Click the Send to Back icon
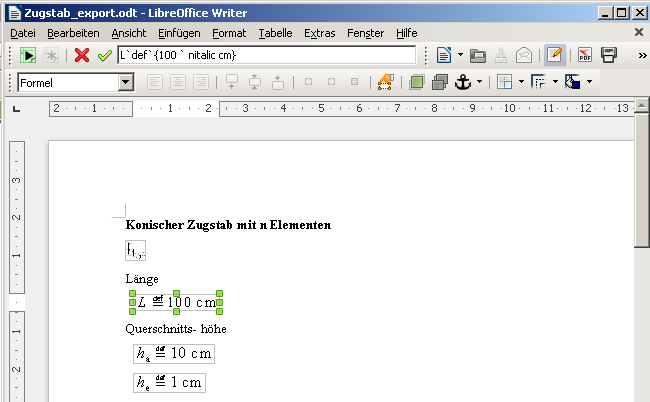Viewport: 650px width, 402px height. [438, 82]
